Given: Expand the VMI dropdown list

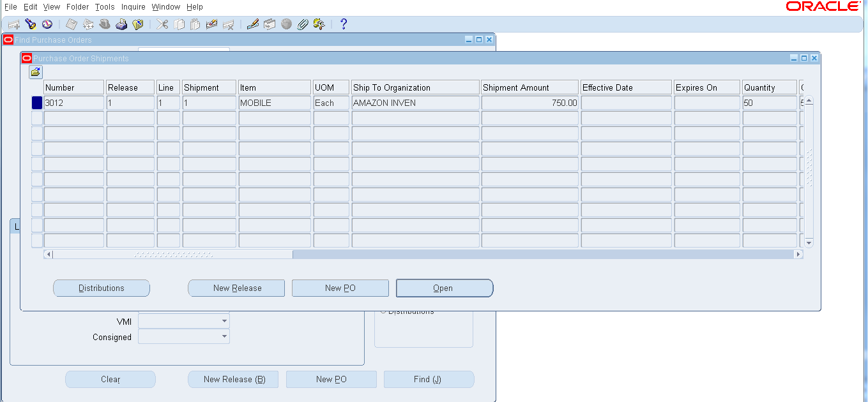Looking at the screenshot, I should [224, 321].
